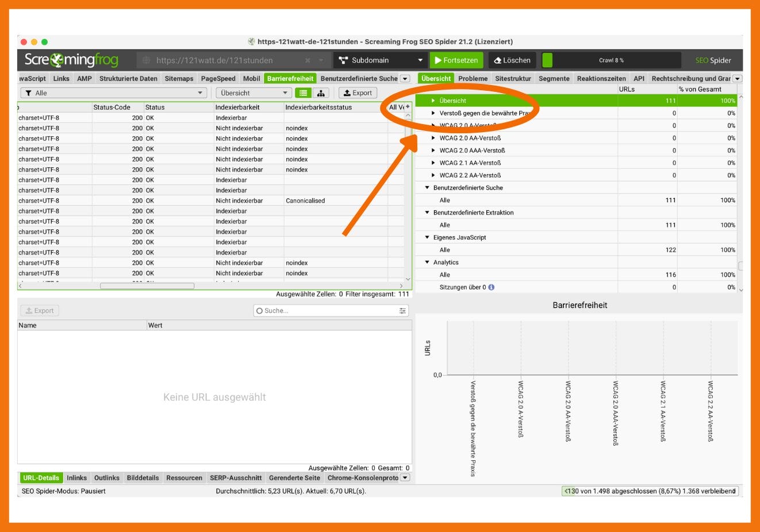
Task: Open the Subdomain crawl mode dropdown
Action: 380,60
